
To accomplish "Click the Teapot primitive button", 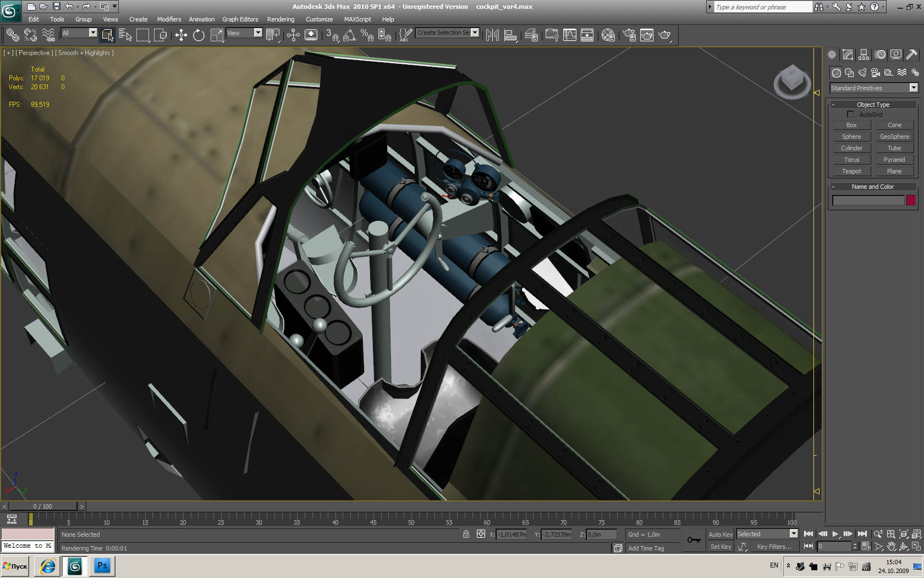I will pyautogui.click(x=851, y=171).
